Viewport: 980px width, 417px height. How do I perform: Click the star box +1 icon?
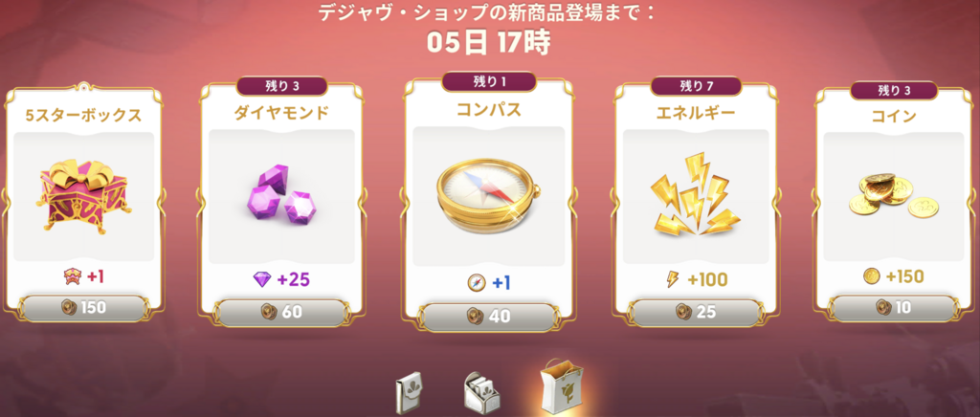[73, 277]
